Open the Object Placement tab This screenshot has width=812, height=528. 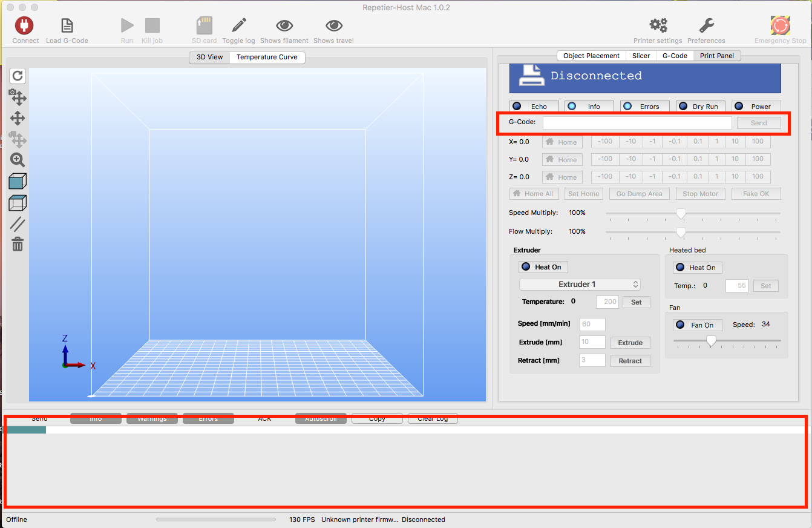click(591, 56)
